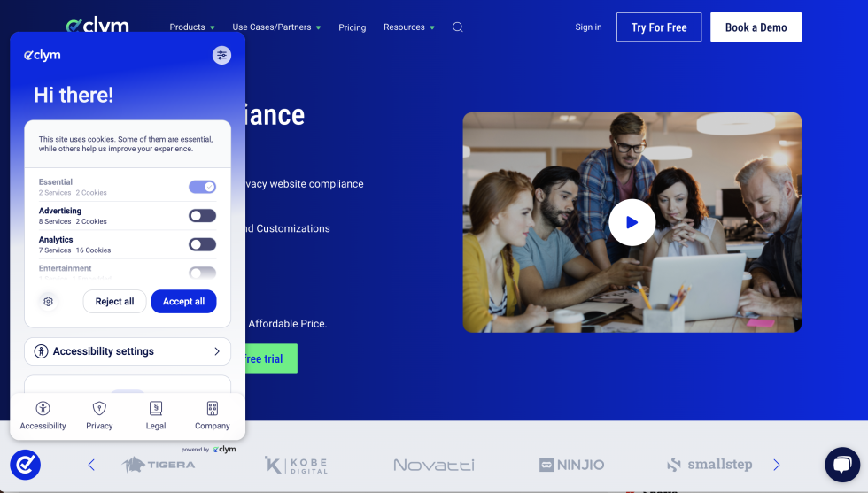Show previous partner logos with left arrow
Screen dimensions: 868x493
(x=91, y=465)
